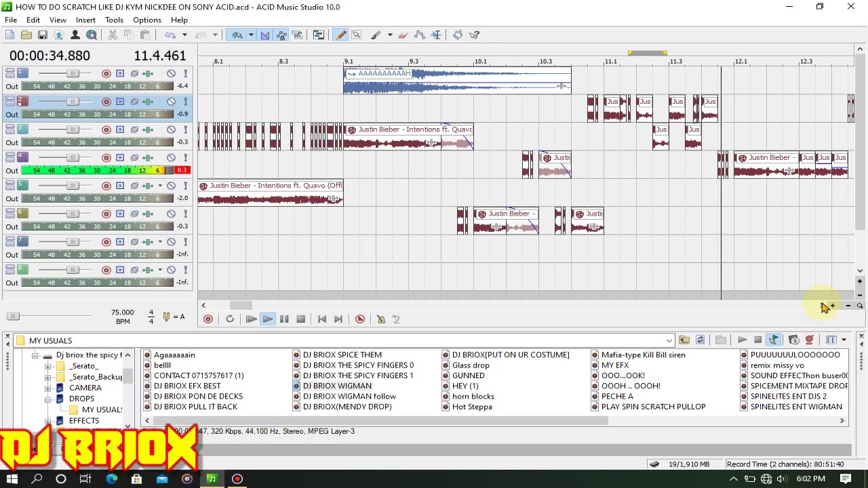Image resolution: width=868 pixels, height=488 pixels.
Task: Open Explorer Views dropdown arrow
Action: (844, 340)
